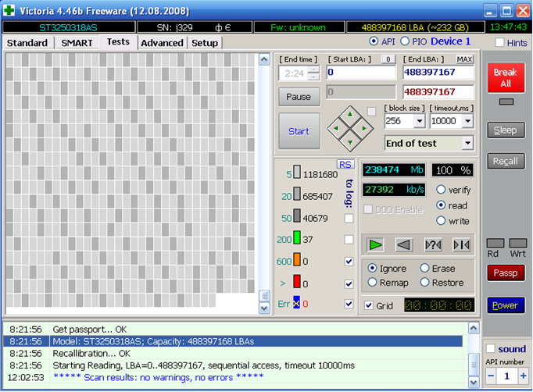Screen dimensions: 533x392
Task: Click the Recall button
Action: pyautogui.click(x=506, y=161)
